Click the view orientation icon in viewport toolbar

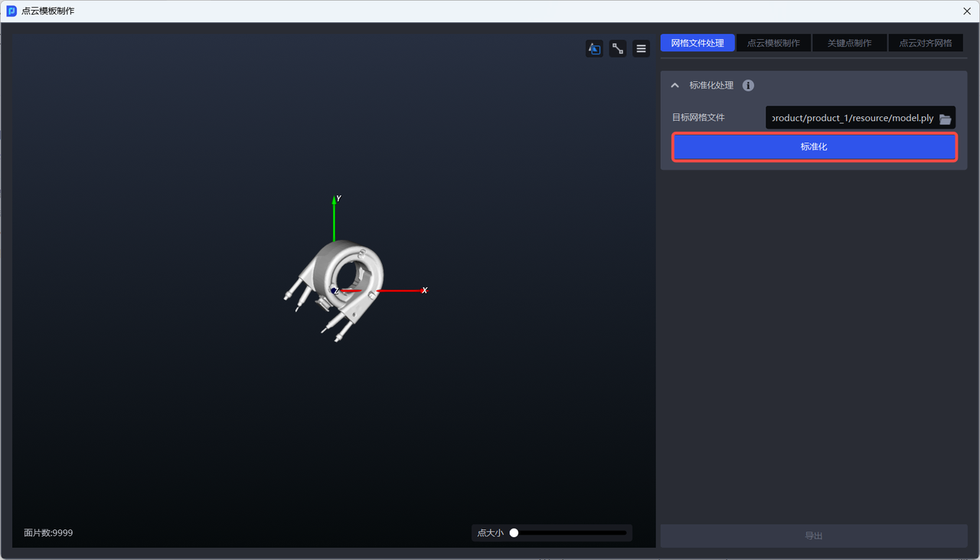(x=594, y=49)
